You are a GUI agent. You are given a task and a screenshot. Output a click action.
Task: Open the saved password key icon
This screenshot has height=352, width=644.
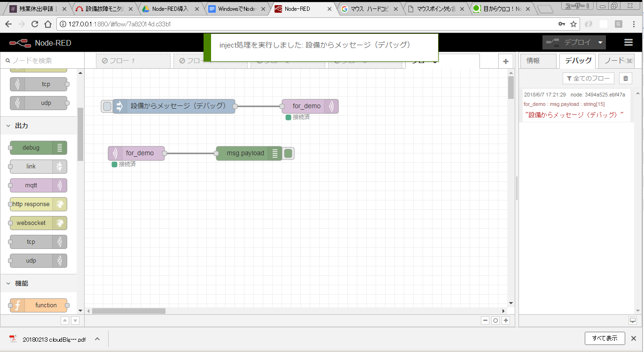pos(562,24)
